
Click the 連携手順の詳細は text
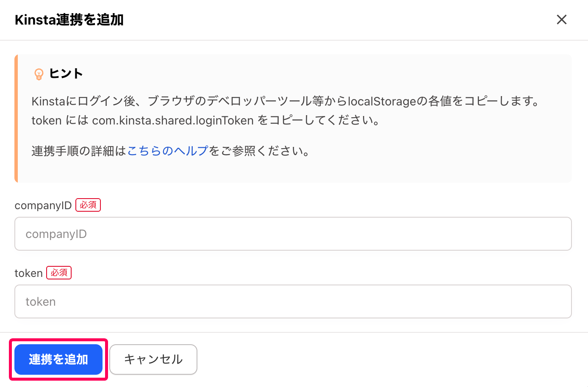click(x=79, y=151)
